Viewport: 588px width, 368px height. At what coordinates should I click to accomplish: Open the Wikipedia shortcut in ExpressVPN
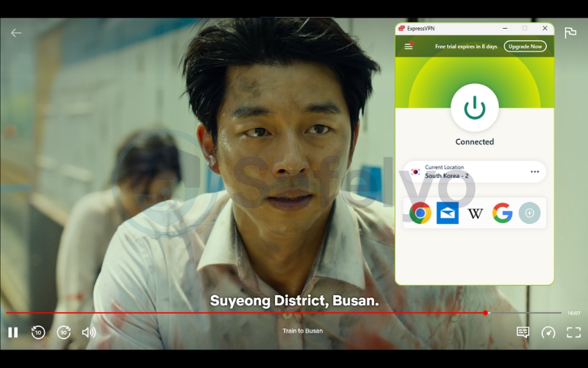point(475,213)
